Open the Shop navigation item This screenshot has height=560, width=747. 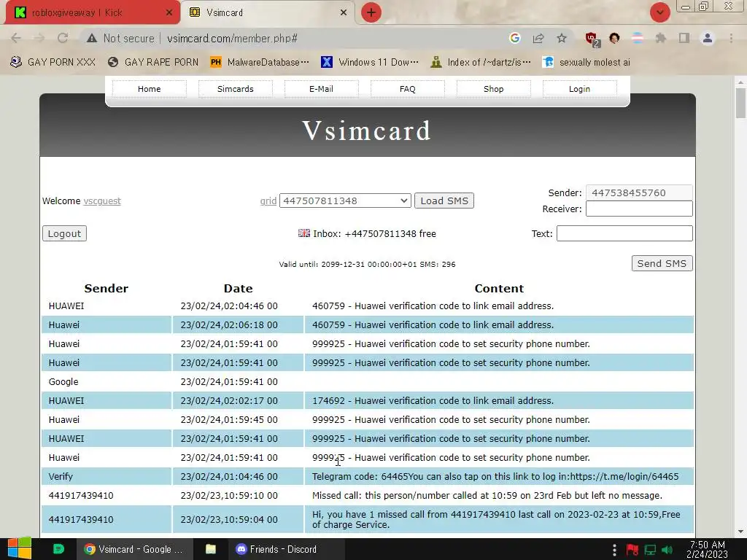tap(494, 89)
